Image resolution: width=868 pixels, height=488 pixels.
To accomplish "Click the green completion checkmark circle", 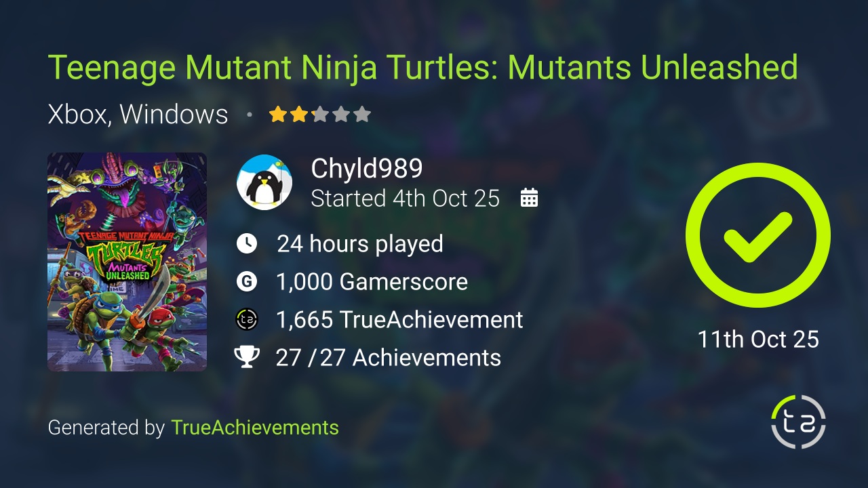I will 757,235.
